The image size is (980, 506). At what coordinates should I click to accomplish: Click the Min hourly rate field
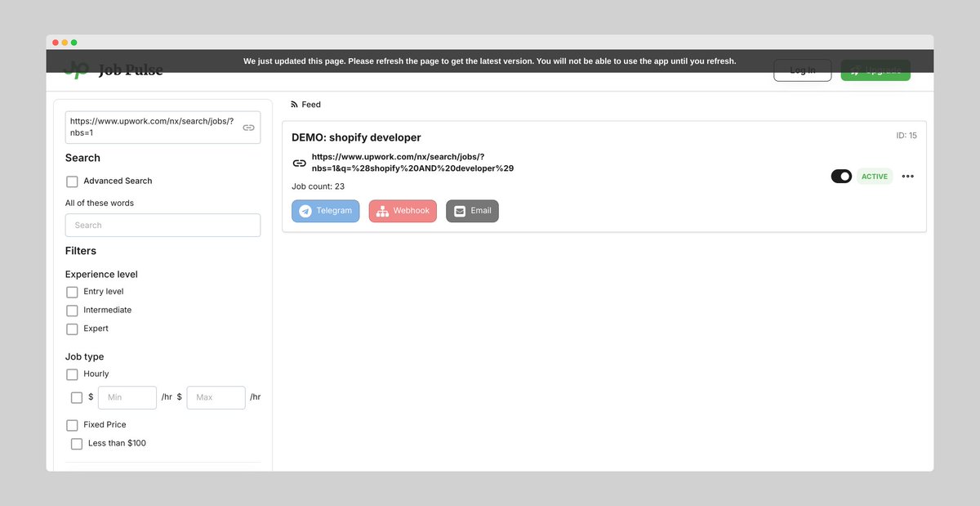point(127,397)
